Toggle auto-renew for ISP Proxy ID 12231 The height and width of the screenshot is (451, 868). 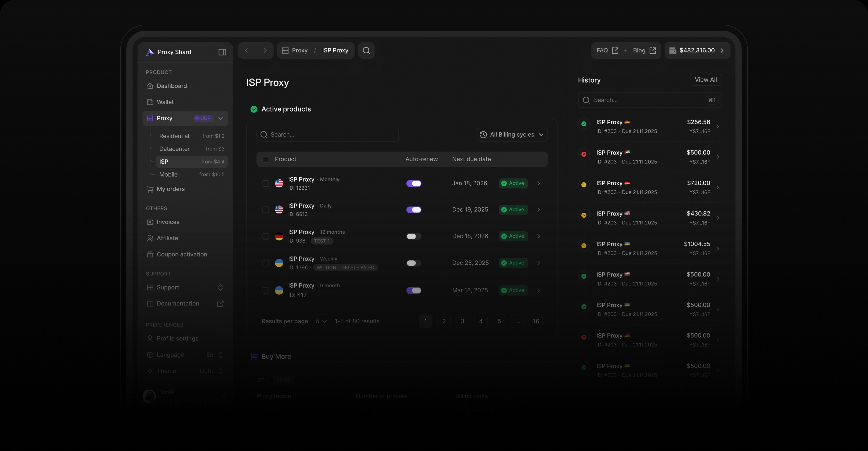click(414, 183)
